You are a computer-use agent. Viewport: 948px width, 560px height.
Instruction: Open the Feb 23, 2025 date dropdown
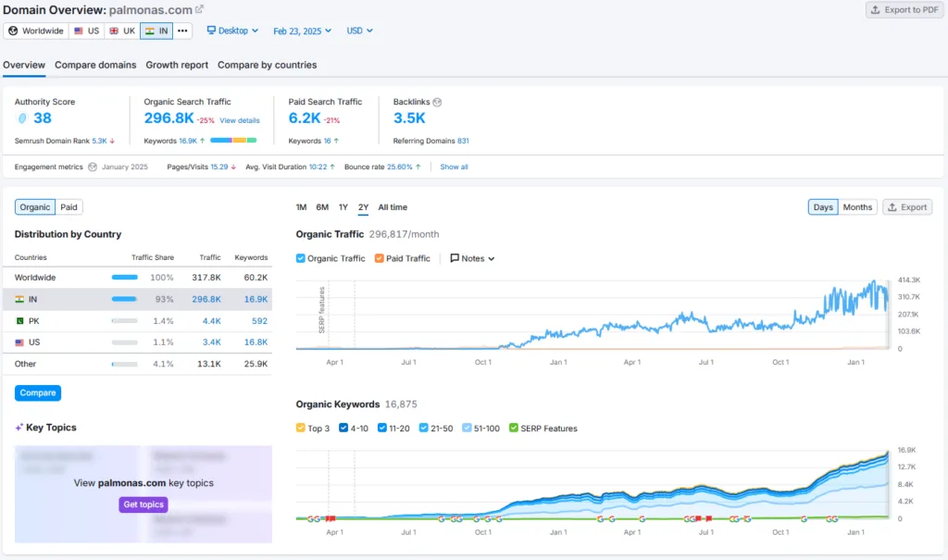[x=303, y=31]
